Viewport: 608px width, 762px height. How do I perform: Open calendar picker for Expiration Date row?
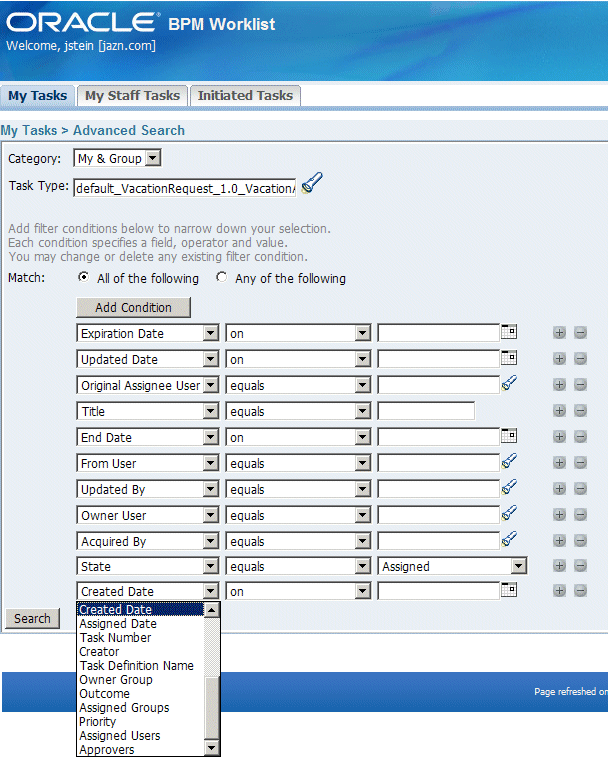[509, 332]
